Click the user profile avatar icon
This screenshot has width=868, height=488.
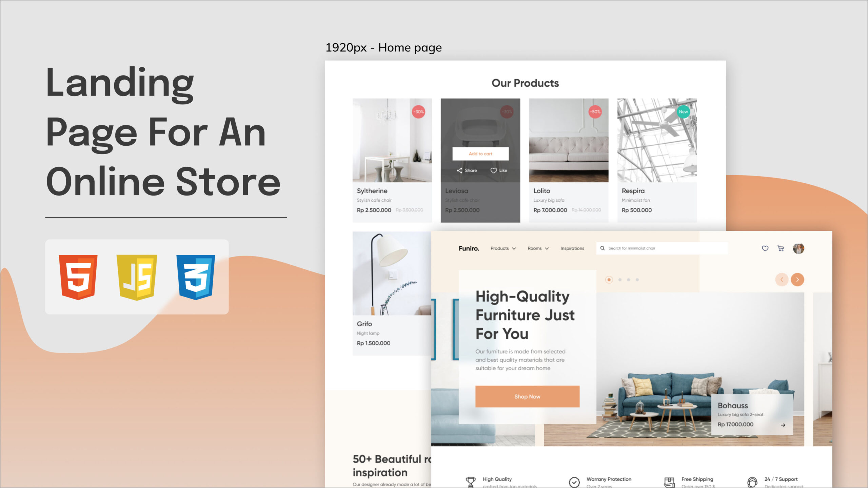tap(800, 248)
